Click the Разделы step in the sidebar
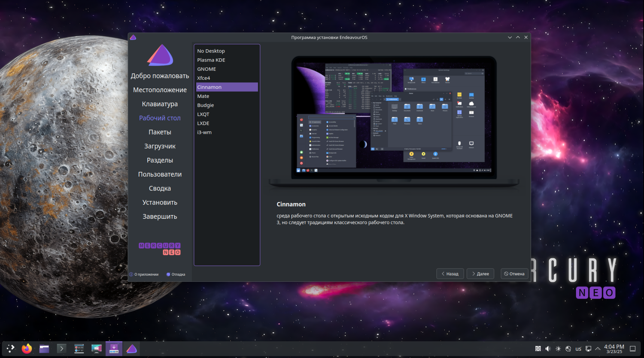This screenshot has width=644, height=358. 160,160
